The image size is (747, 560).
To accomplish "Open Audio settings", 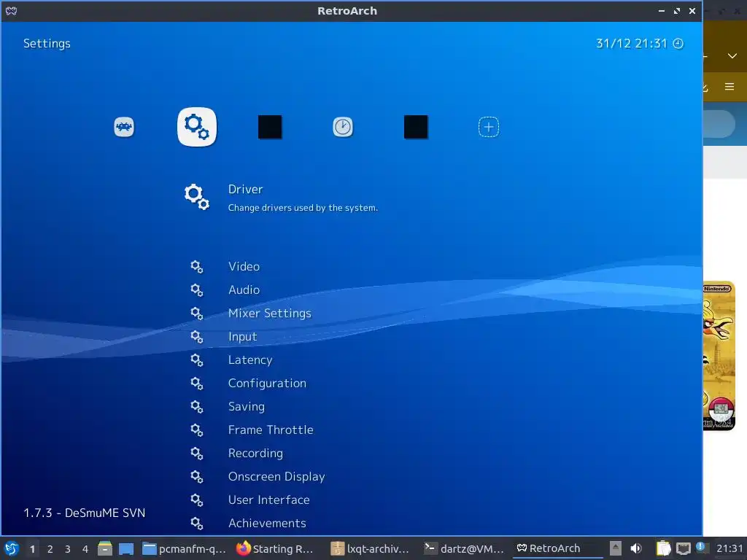I will (x=244, y=290).
